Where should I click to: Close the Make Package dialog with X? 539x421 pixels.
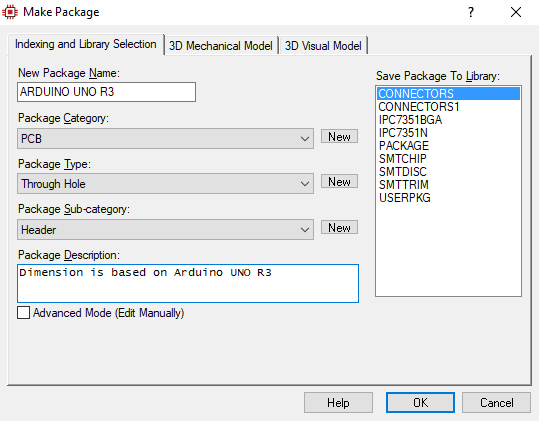pos(516,12)
